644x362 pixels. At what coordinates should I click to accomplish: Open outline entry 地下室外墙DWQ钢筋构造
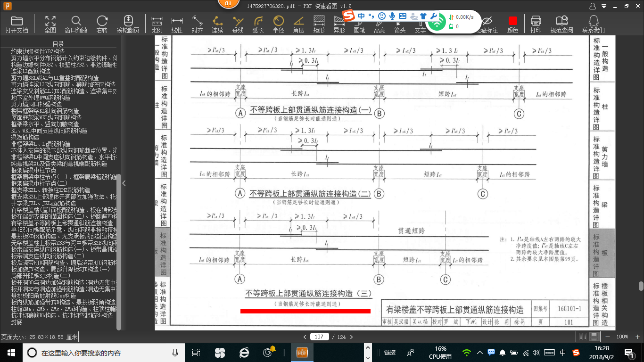click(41, 98)
